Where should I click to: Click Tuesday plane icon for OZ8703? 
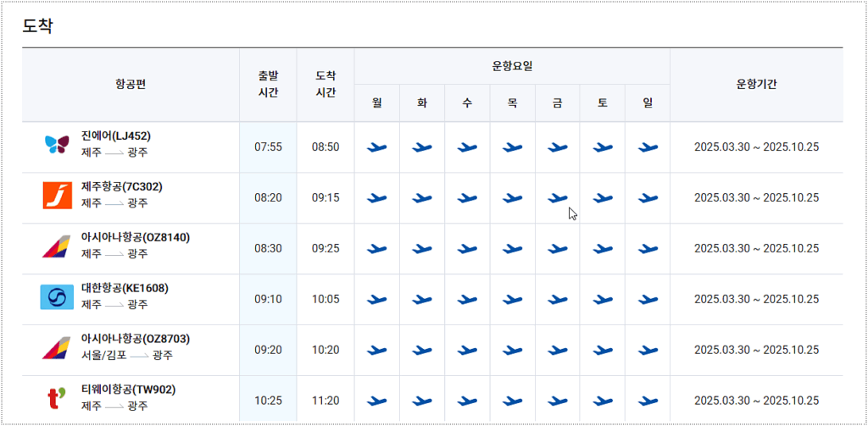coord(422,351)
